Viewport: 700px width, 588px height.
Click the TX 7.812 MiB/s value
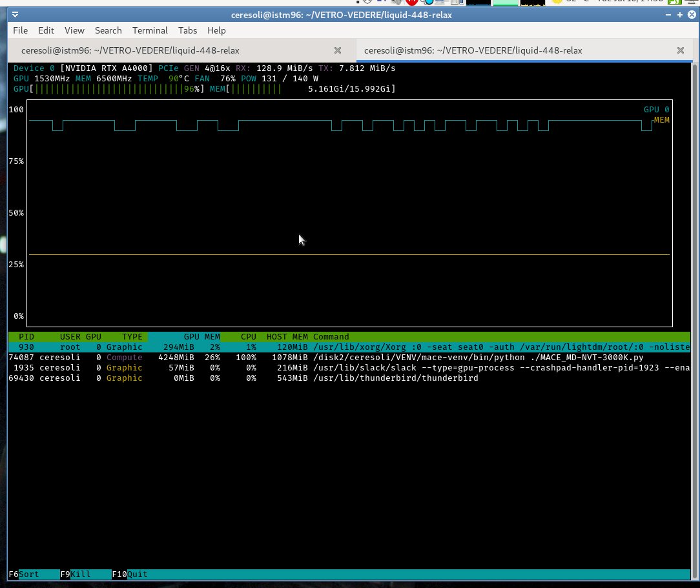(x=356, y=68)
